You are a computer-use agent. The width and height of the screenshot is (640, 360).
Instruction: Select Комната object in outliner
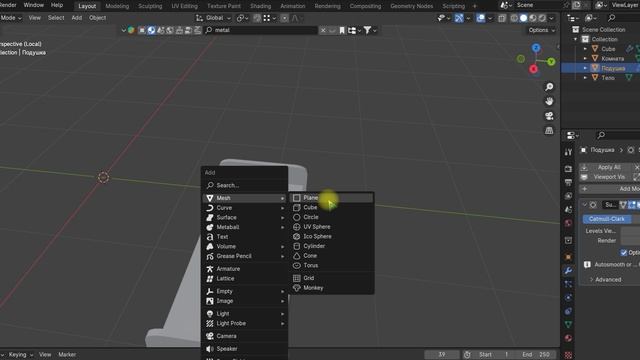(612, 58)
